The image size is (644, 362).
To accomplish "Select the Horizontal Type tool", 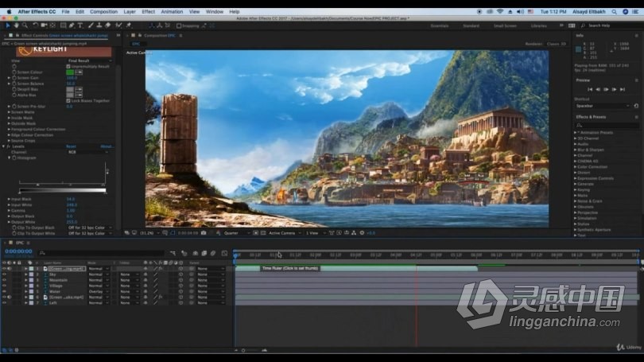I will pyautogui.click(x=80, y=25).
